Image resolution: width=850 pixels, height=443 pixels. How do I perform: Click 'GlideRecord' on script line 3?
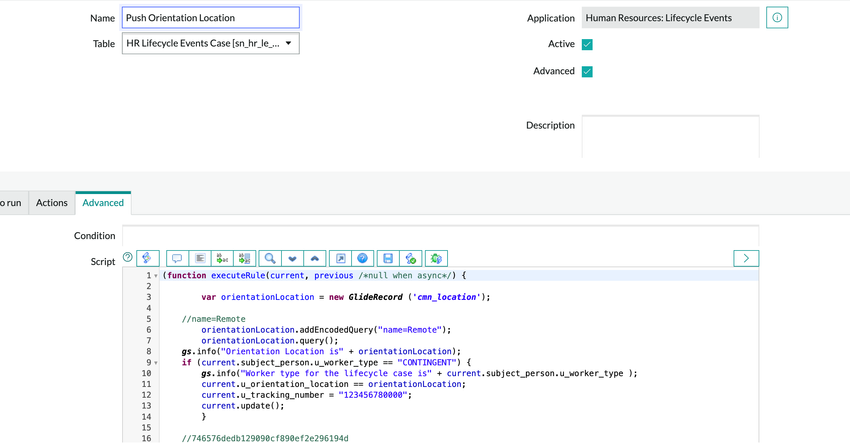point(376,297)
